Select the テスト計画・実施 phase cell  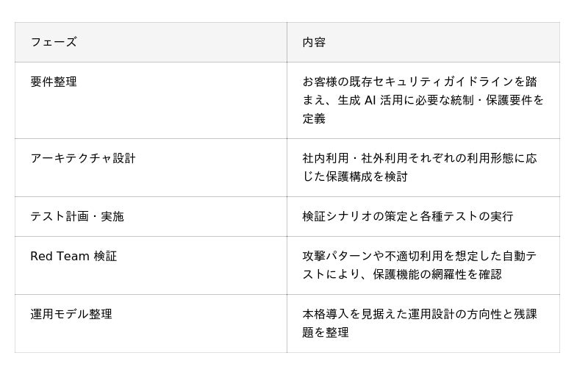[x=77, y=216]
